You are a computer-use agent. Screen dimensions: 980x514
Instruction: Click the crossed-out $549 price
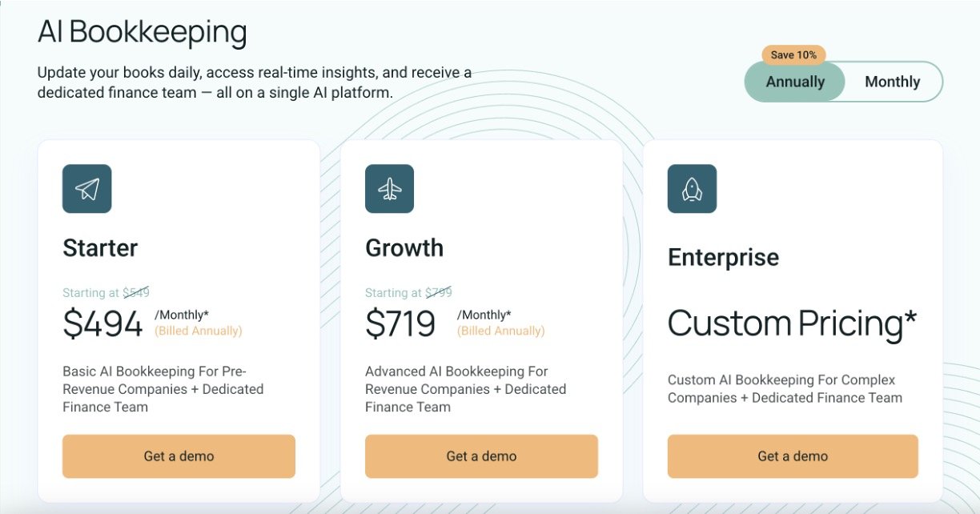click(x=136, y=293)
